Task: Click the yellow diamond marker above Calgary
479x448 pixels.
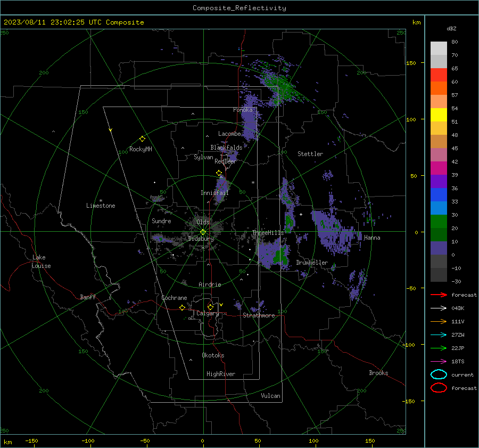Action: [x=210, y=307]
